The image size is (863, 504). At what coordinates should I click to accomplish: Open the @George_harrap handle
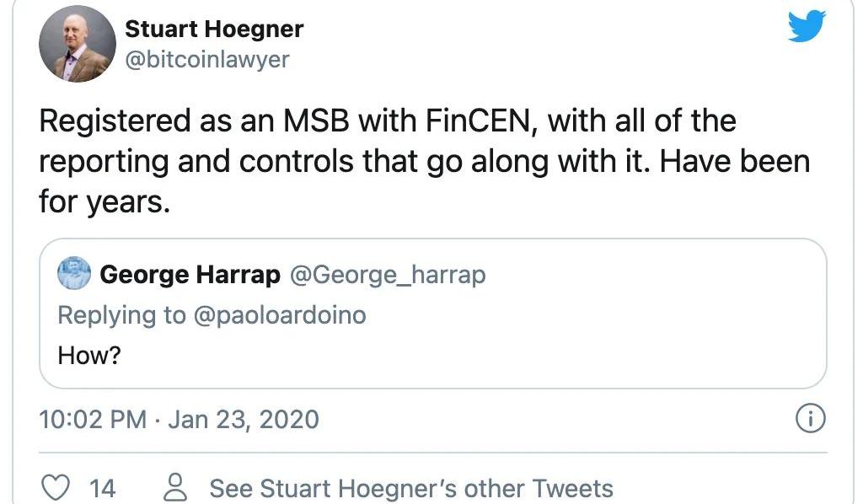pyautogui.click(x=388, y=275)
